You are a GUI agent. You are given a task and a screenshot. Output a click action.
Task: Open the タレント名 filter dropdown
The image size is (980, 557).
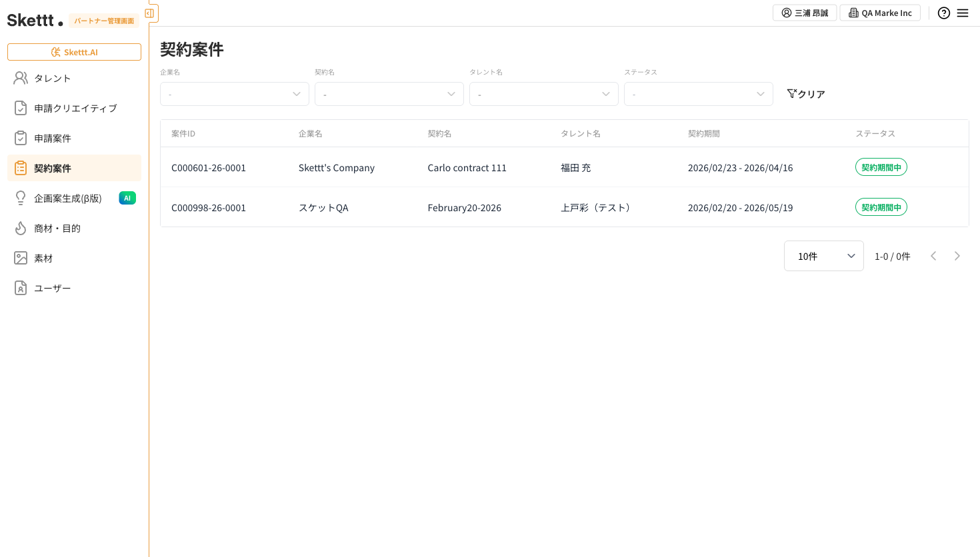coord(543,94)
